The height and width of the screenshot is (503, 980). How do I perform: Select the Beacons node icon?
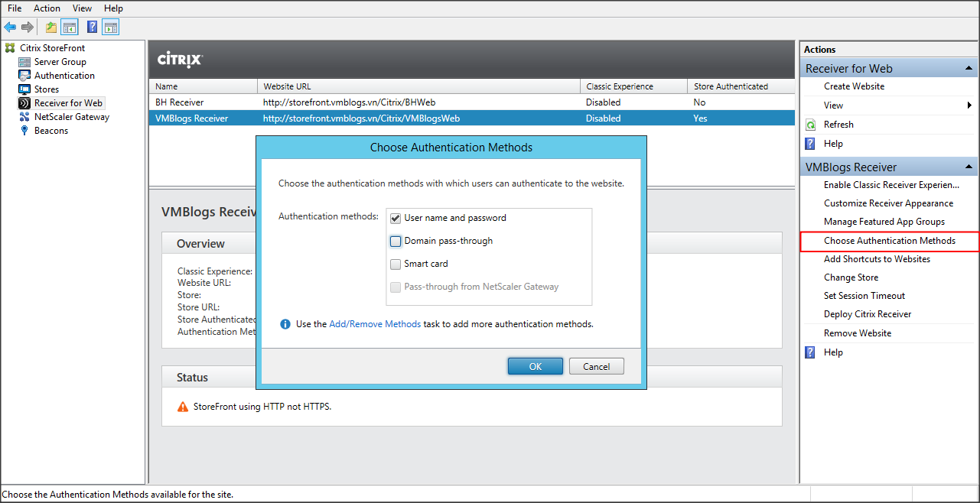[x=24, y=131]
